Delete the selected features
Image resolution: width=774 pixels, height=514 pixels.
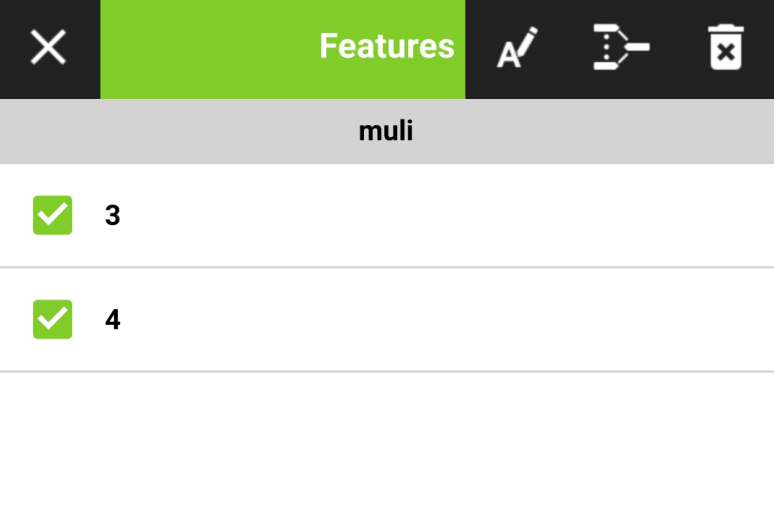[726, 48]
